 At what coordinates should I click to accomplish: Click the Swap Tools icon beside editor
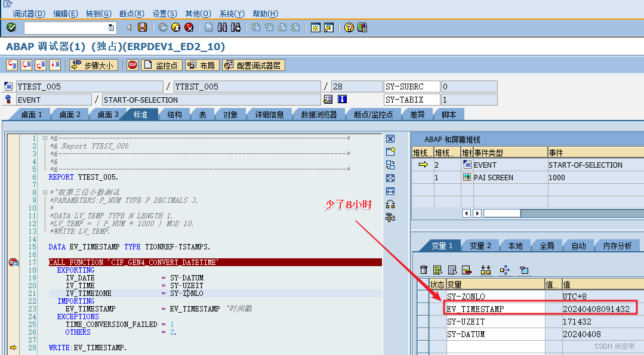[x=390, y=205]
